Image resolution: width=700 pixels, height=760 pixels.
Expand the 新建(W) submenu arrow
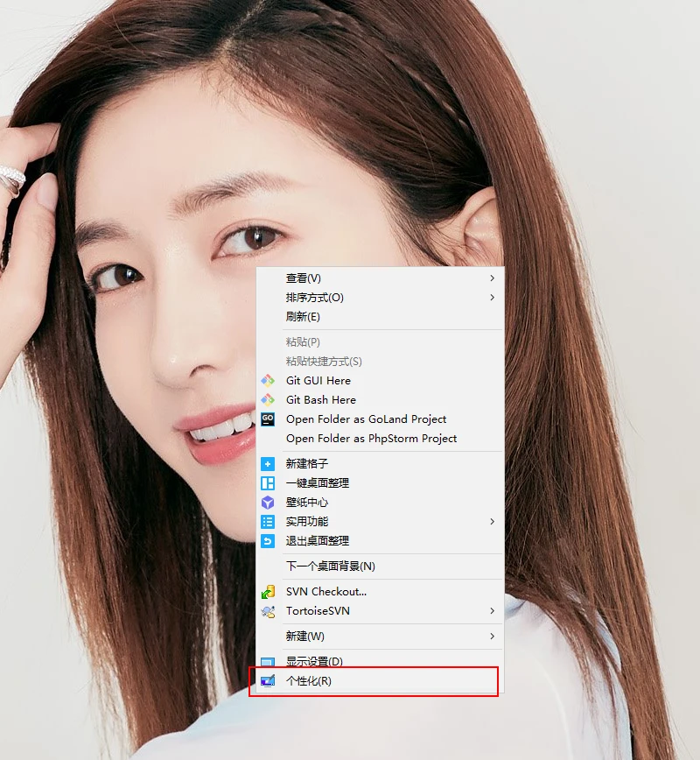(492, 637)
